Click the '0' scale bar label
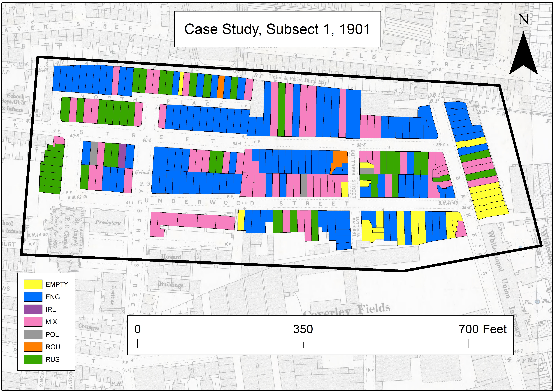 coord(137,329)
